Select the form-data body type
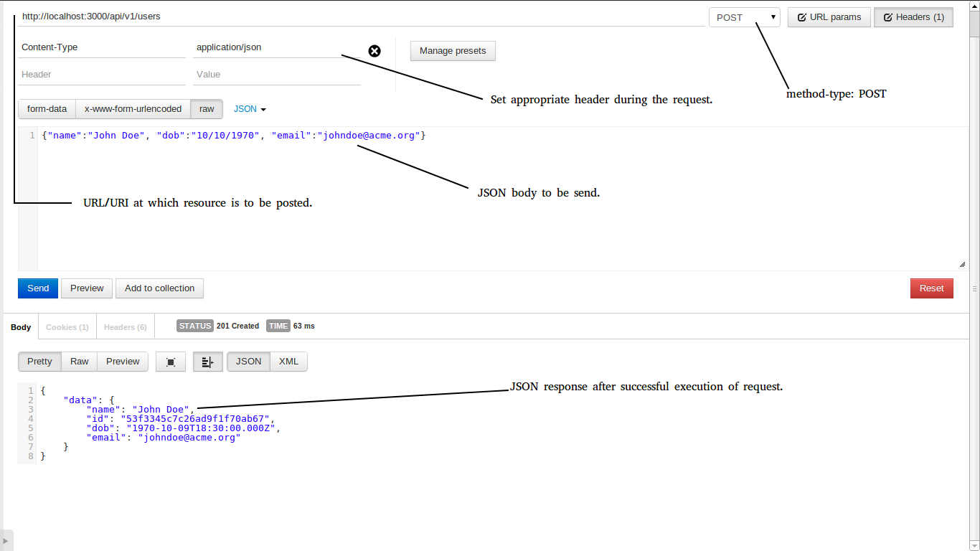 [47, 109]
